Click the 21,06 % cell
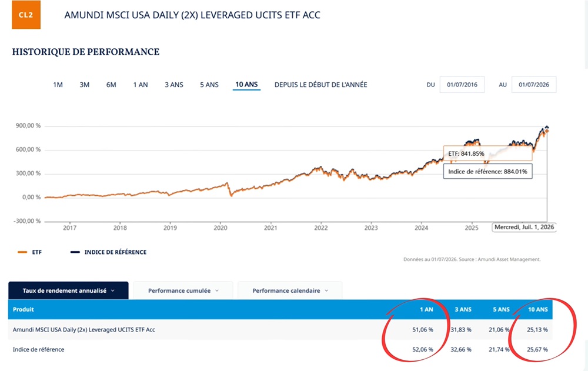 (x=499, y=330)
